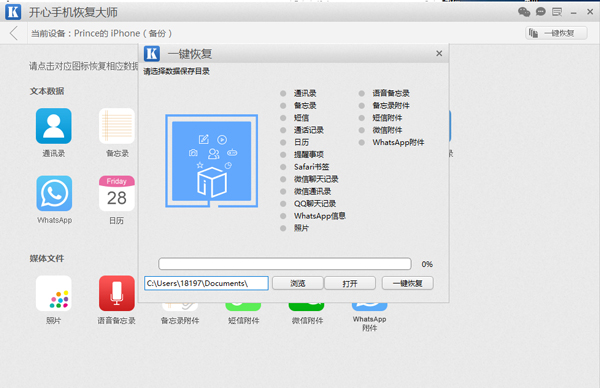Open the WhatsApp附件 icon in main window
This screenshot has height=388, width=600.
pyautogui.click(x=370, y=307)
